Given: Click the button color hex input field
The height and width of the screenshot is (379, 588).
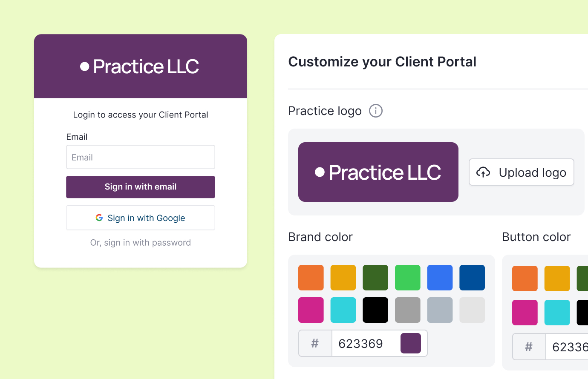Looking at the screenshot, I should [571, 347].
